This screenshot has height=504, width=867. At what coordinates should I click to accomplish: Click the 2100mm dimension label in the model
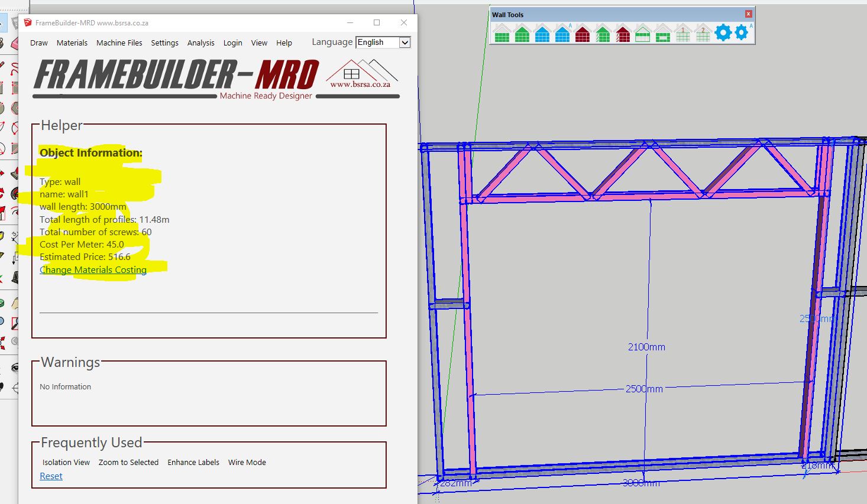(646, 347)
